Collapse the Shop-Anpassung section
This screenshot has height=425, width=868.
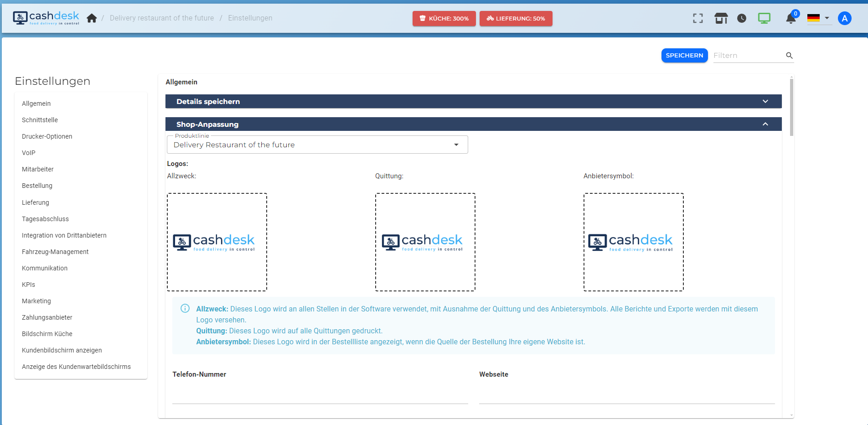tap(473, 124)
